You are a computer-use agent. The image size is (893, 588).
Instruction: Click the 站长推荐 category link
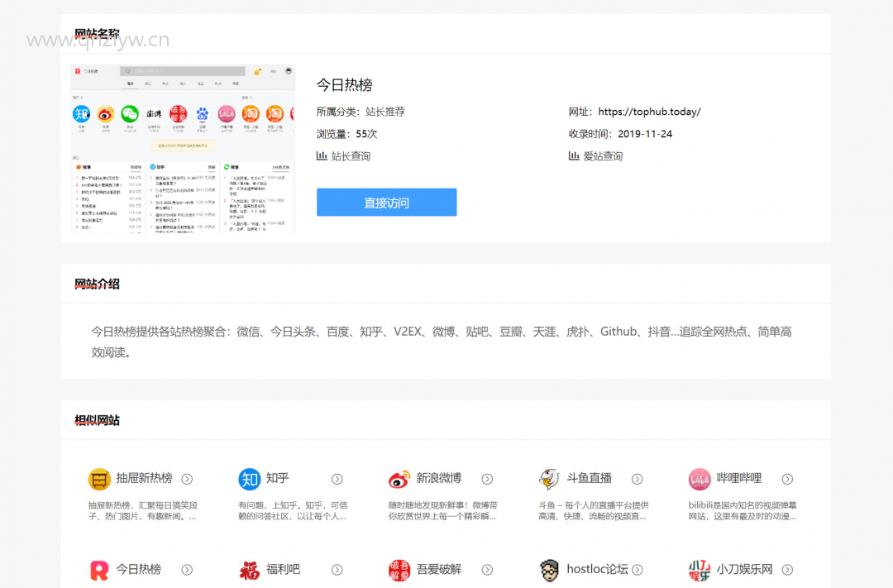pyautogui.click(x=385, y=112)
